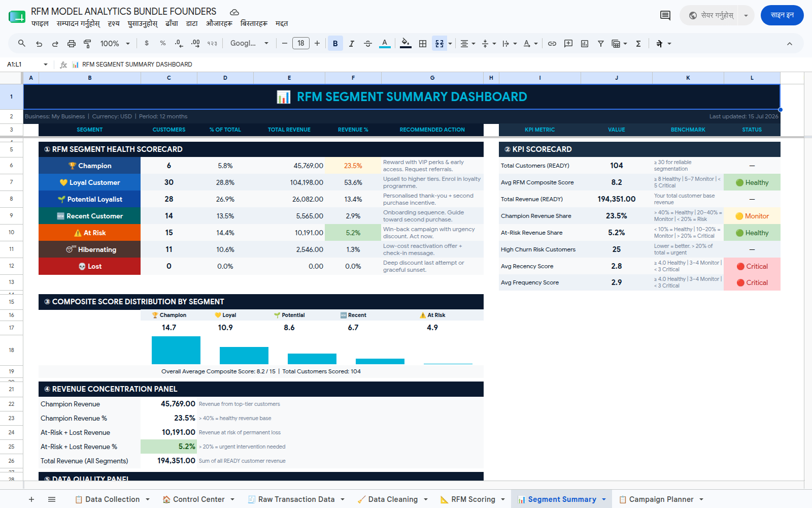This screenshot has height=508, width=812.
Task: Open more number formats (१२३)
Action: tap(212, 44)
